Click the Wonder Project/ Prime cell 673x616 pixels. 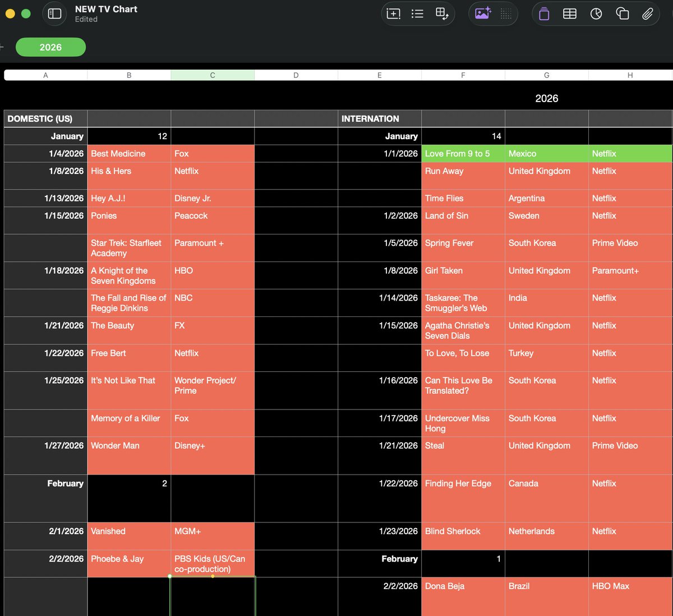tap(213, 390)
